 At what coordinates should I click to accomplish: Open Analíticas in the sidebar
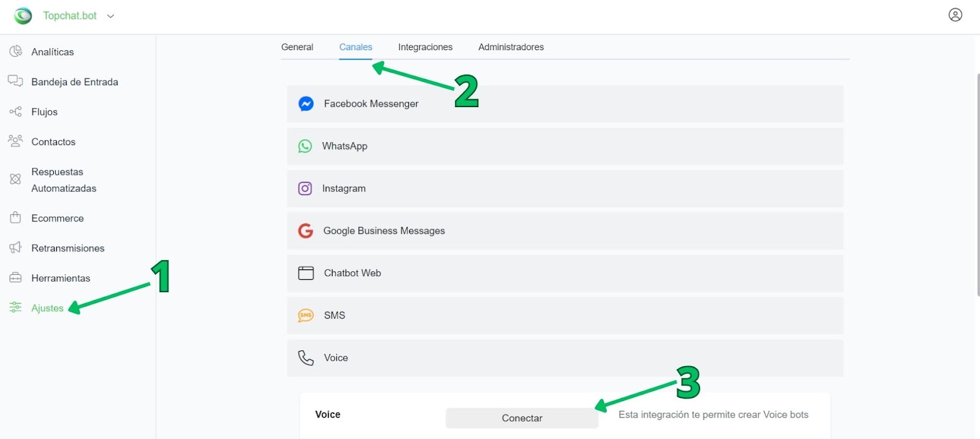tap(53, 52)
